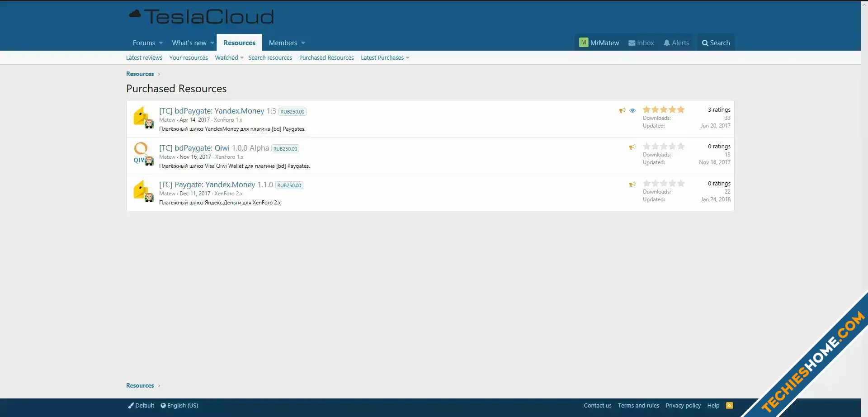Click Dec 11, 2017 date link
This screenshot has width=868, height=417.
(x=195, y=194)
